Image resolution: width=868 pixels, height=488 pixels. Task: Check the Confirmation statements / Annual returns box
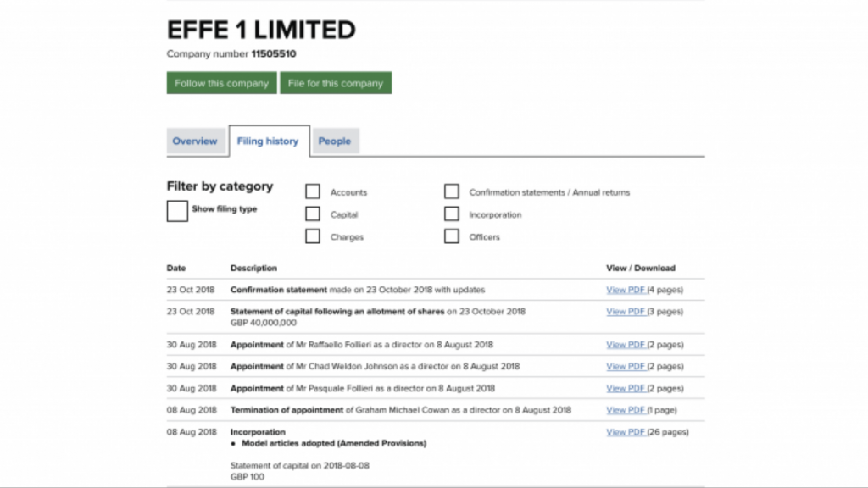click(x=452, y=191)
